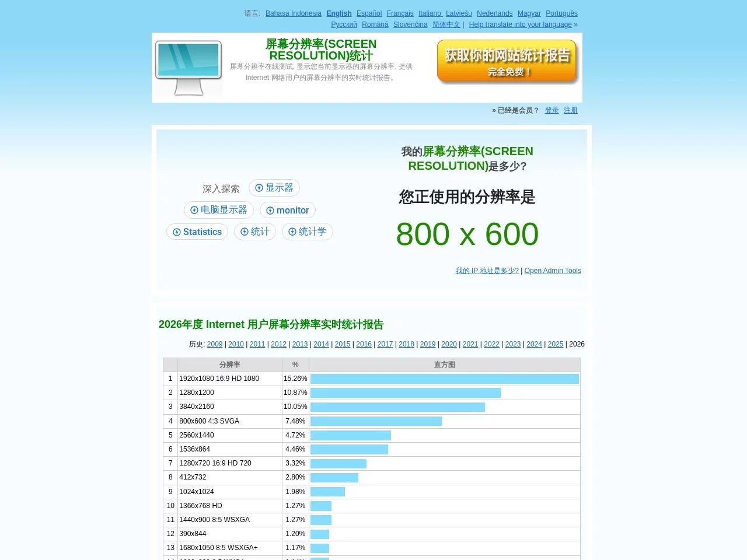Image resolution: width=747 pixels, height=560 pixels.
Task: Click the histogram bar for 1920x1080
Action: pyautogui.click(x=444, y=379)
